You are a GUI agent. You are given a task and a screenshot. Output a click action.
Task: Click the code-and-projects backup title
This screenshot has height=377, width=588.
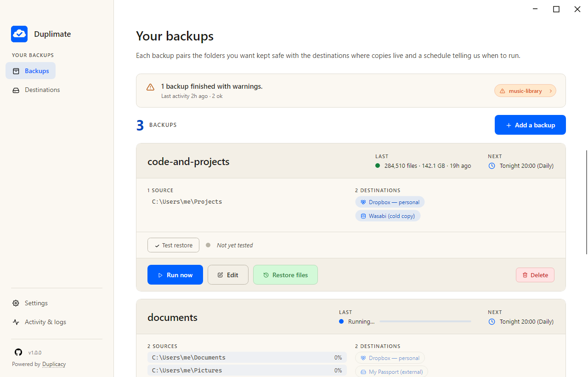pos(188,161)
